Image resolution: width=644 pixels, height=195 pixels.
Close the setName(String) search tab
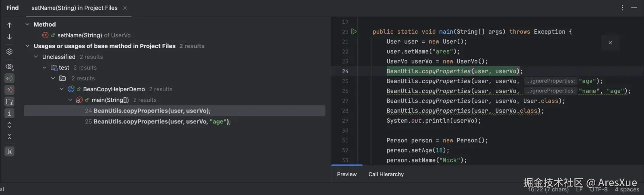coord(125,8)
